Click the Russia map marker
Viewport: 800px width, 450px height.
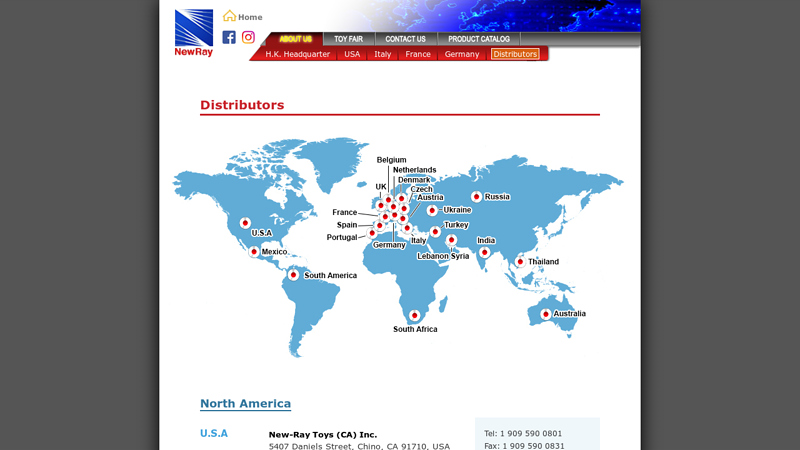[x=477, y=196]
